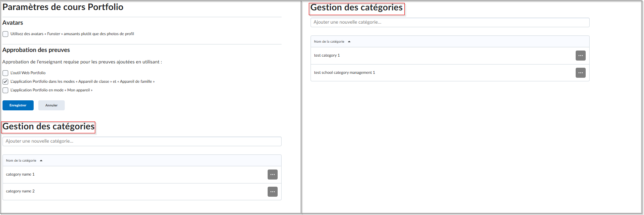Check Portfolio app Mon appareil mode

click(5, 90)
